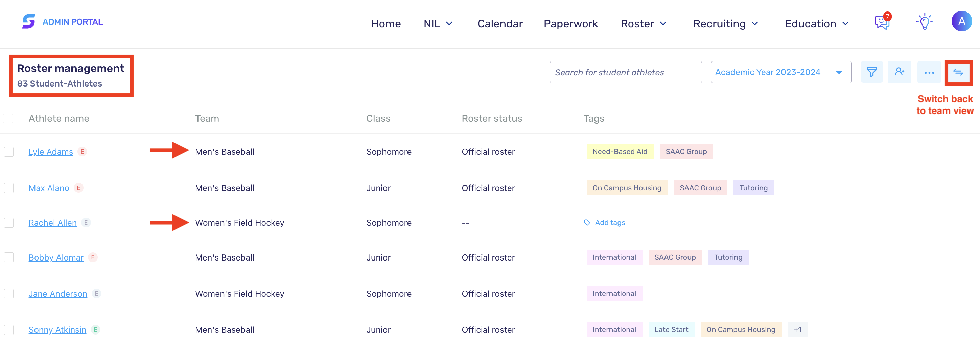Check the box for Max Alano
This screenshot has width=980, height=346.
[x=9, y=188]
